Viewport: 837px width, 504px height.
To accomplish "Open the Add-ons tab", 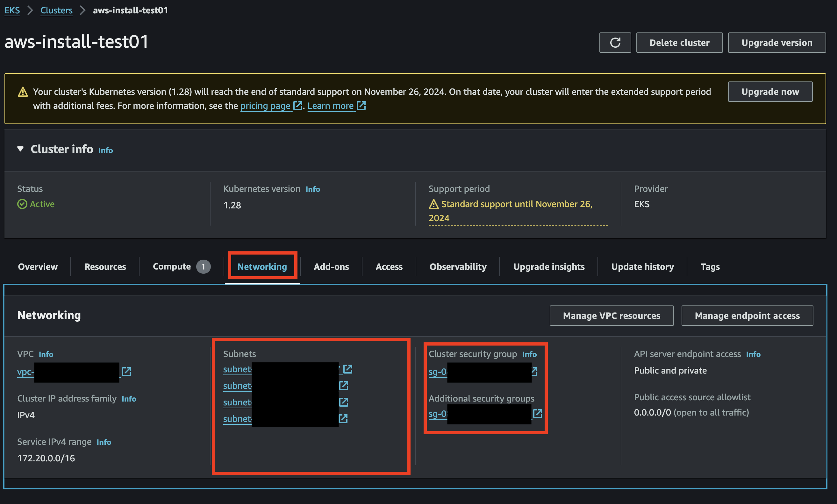I will click(x=331, y=266).
